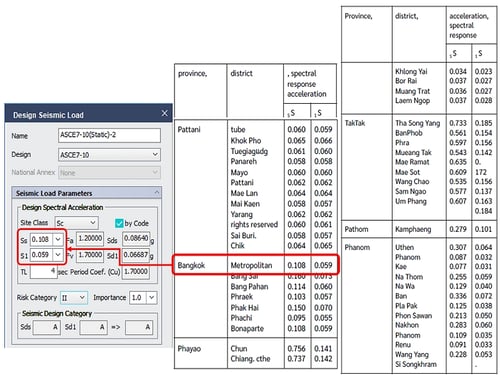Click value 0.059 in Metropolitan row

point(323,265)
